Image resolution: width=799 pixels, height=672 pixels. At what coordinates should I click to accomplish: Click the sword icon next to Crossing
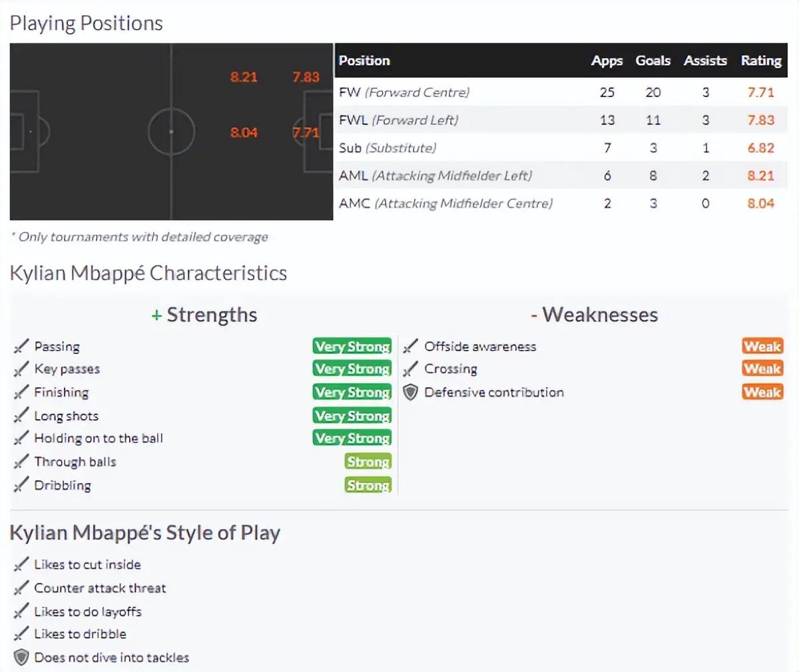click(411, 369)
